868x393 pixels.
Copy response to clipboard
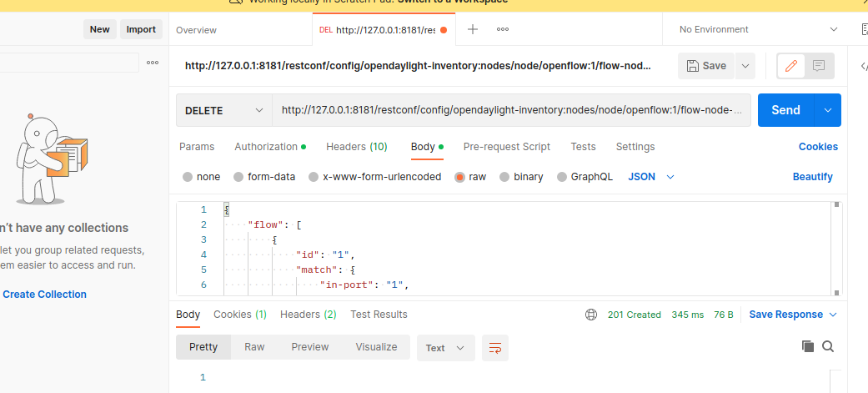(x=808, y=346)
